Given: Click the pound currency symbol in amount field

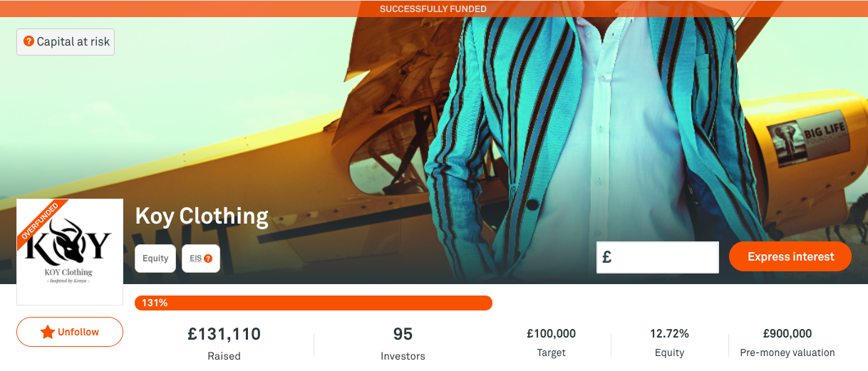Looking at the screenshot, I should click(607, 257).
